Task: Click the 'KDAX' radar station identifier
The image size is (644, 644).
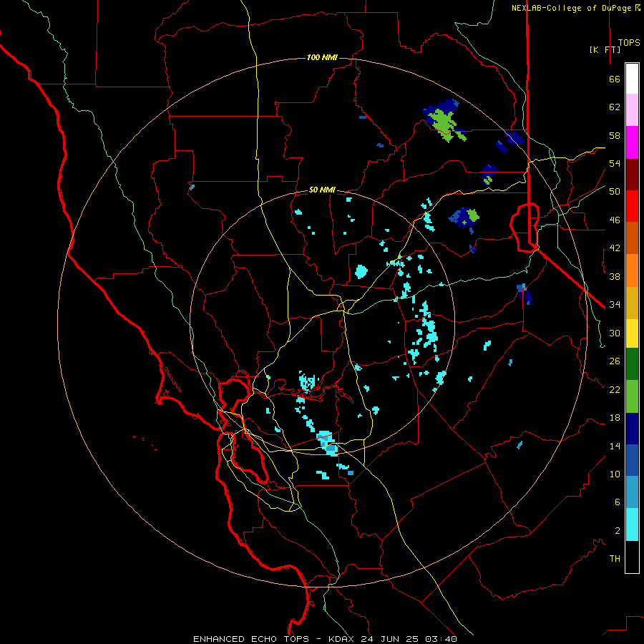Action: (343, 639)
